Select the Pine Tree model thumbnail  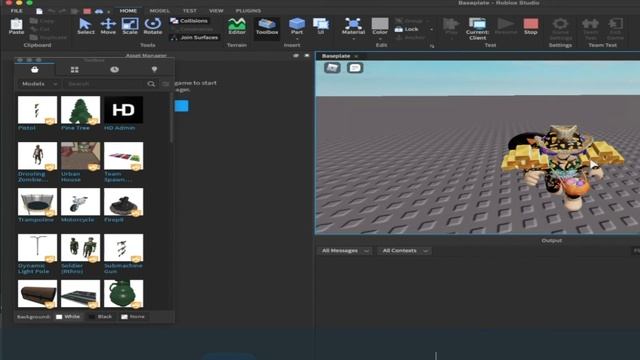click(80, 110)
